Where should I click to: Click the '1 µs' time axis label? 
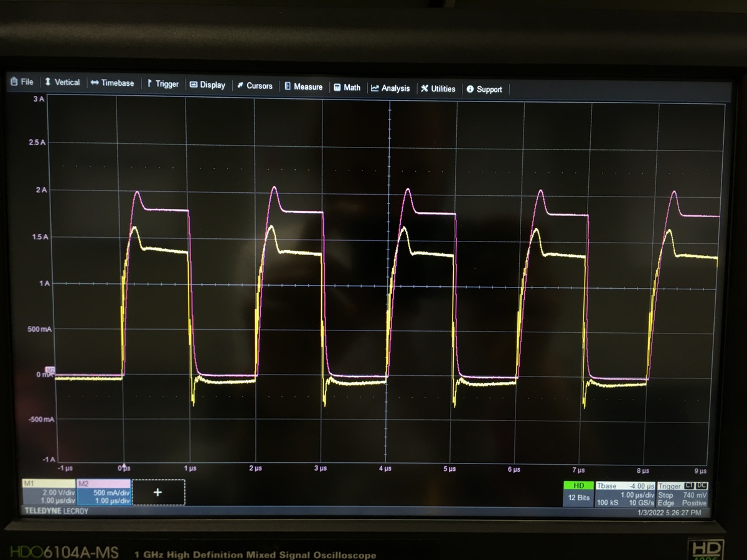190,467
